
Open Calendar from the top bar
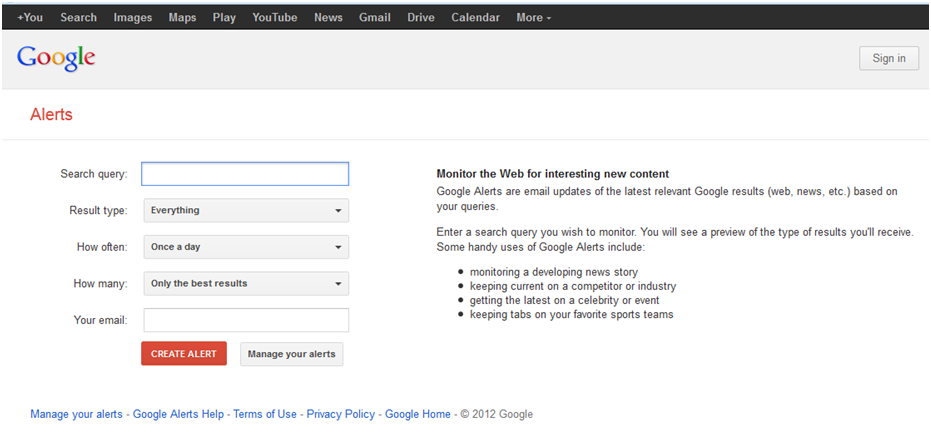[x=476, y=18]
